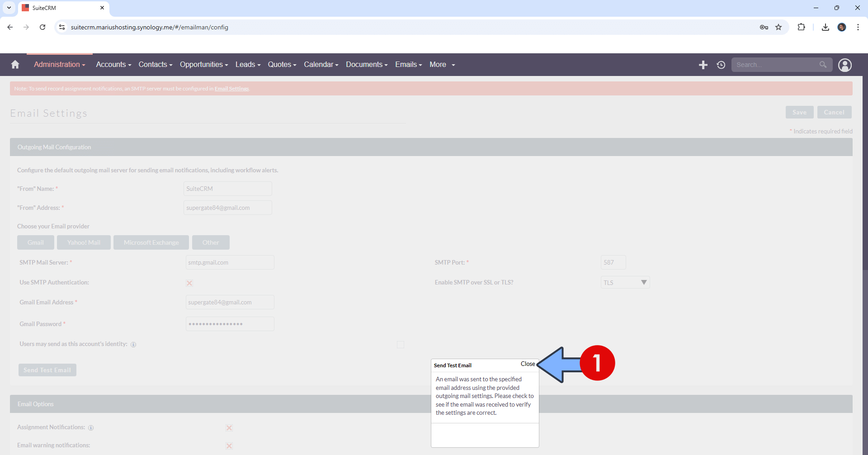The height and width of the screenshot is (455, 868).
Task: Toggle users may send as identity checkbox
Action: 401,345
